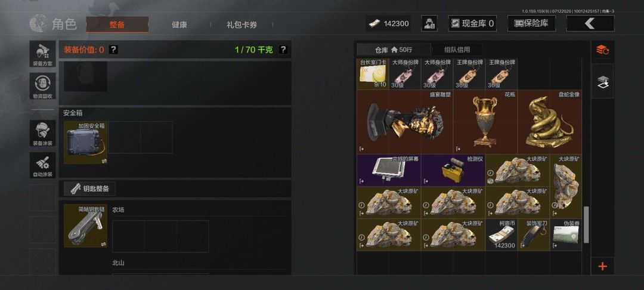Switch to the 组队借用 tab
This screenshot has width=644, height=290.
(x=457, y=50)
